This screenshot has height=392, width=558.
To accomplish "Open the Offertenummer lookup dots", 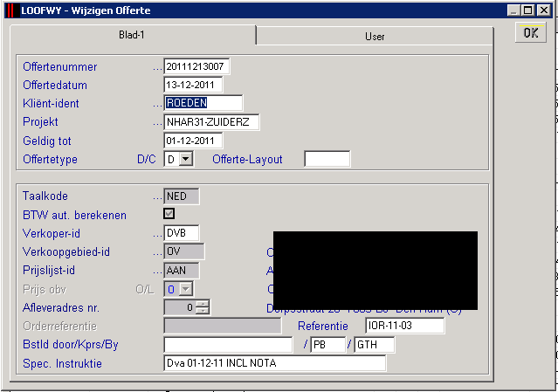I will pos(157,68).
